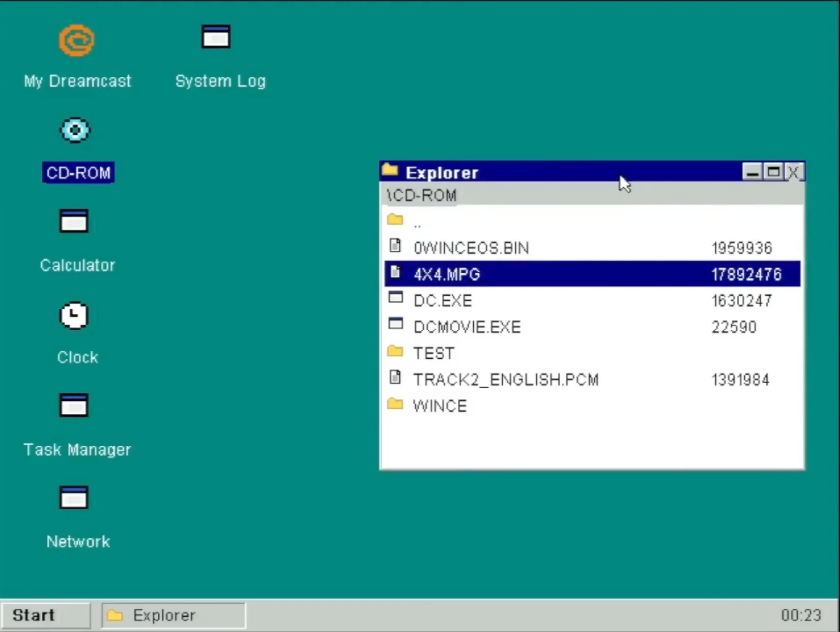Click the Calculator label
840x632 pixels.
pos(77,265)
